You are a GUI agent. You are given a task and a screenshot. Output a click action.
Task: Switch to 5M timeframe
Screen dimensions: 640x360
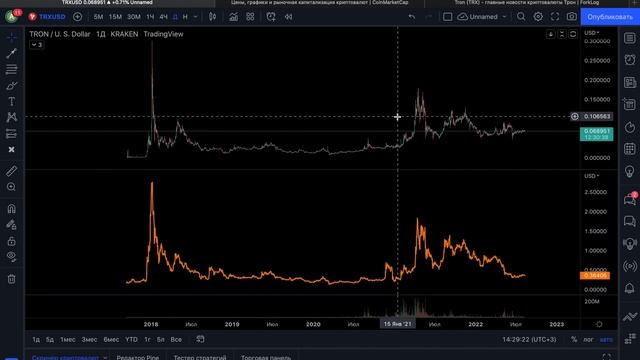click(98, 17)
